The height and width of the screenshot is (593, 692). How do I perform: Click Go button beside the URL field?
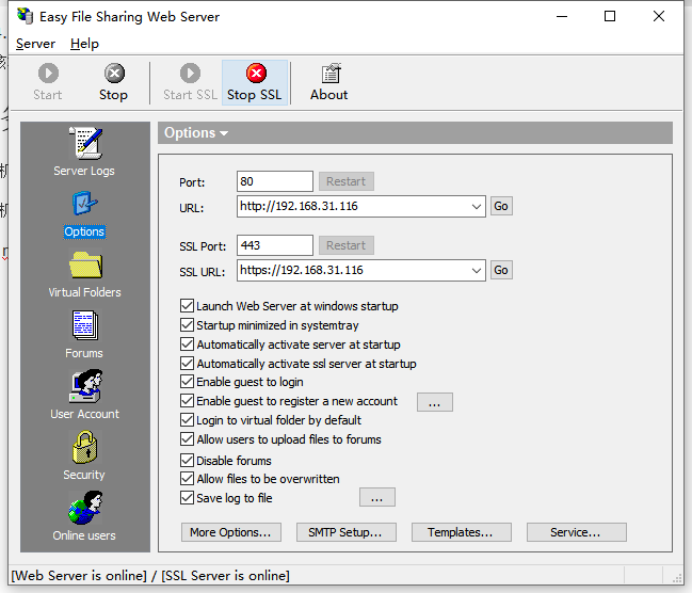click(501, 206)
